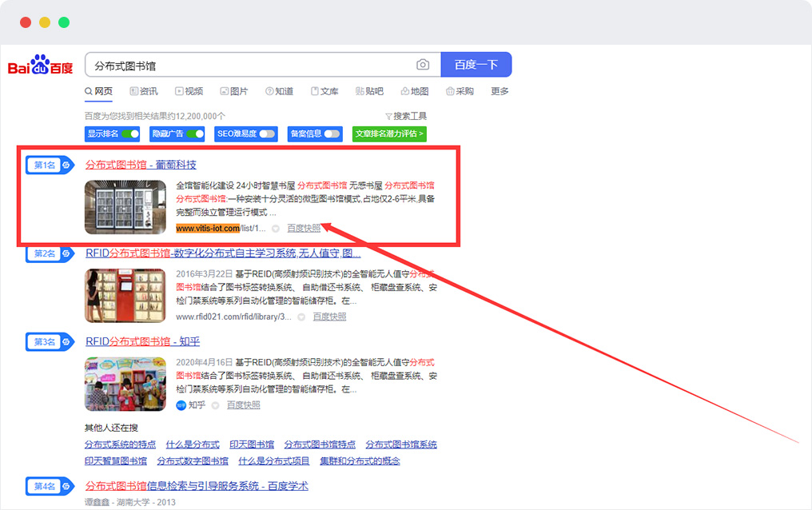Click the yellow minimize window button

(x=45, y=22)
